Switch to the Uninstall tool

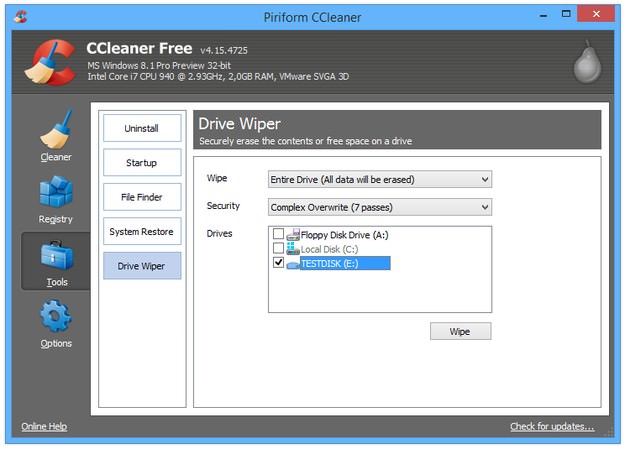click(142, 128)
